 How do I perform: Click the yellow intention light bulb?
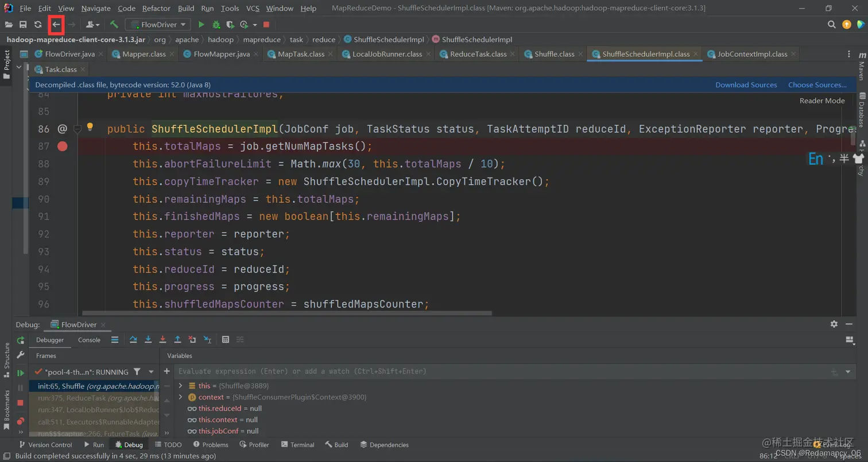90,127
